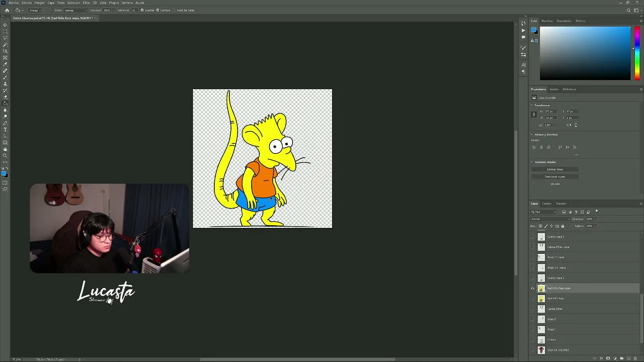Open the Layers panel Relleno dropdown arrow
Image resolution: width=644 pixels, height=362 pixels.
[x=596, y=226]
